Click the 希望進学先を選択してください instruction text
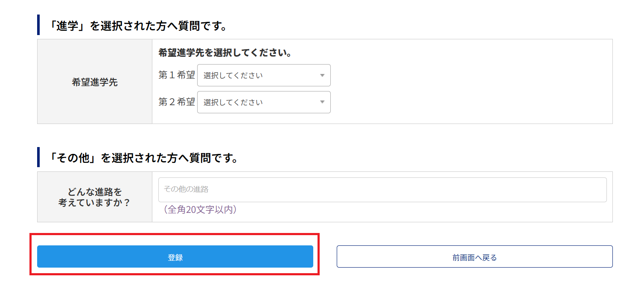 tap(225, 53)
